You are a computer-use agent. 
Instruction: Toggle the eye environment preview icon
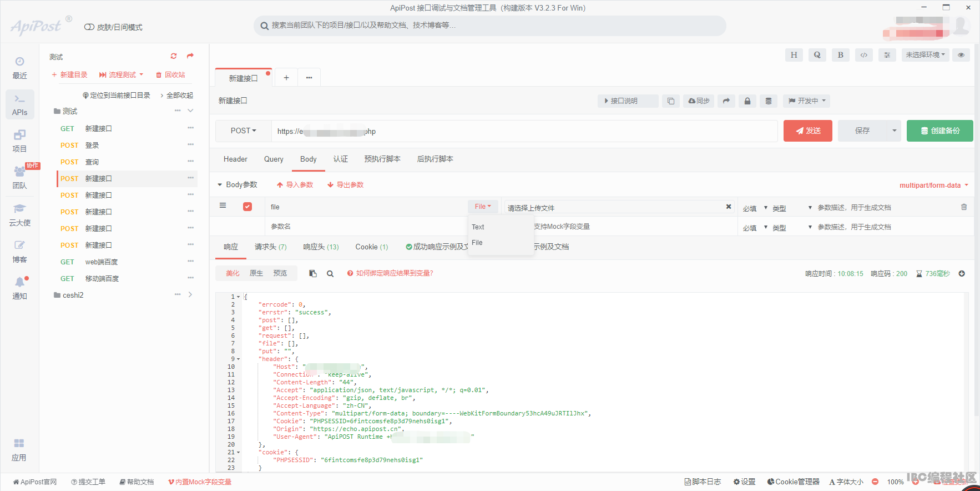[961, 55]
